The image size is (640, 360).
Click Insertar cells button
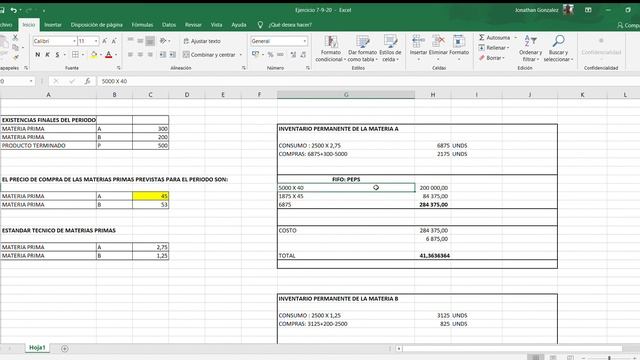pyautogui.click(x=418, y=49)
